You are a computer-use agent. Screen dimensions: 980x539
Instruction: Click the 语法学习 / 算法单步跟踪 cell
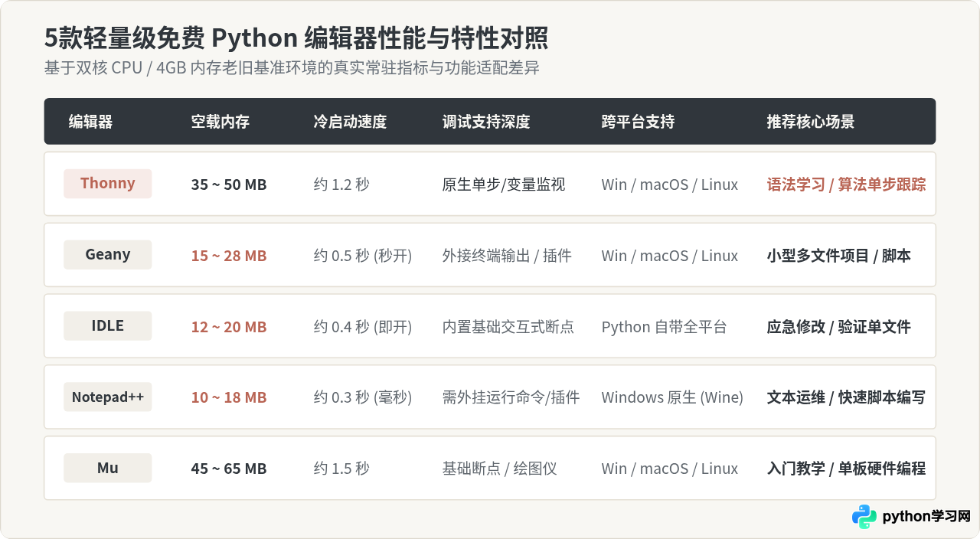tap(846, 185)
